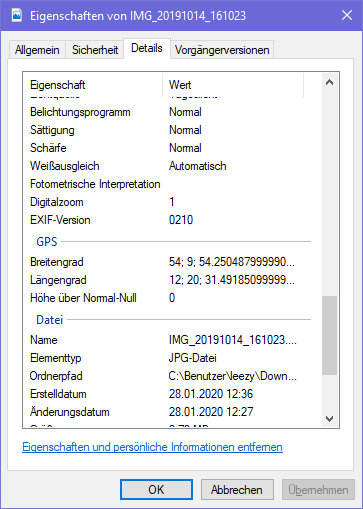Select the Sättigung property label
This screenshot has width=363, height=509.
click(52, 130)
